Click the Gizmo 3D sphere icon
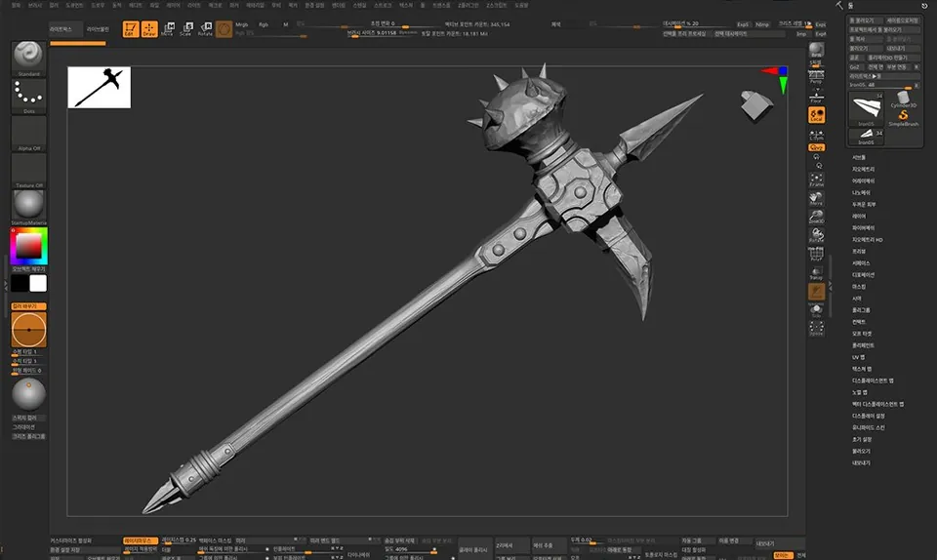The image size is (937, 560). [x=224, y=28]
